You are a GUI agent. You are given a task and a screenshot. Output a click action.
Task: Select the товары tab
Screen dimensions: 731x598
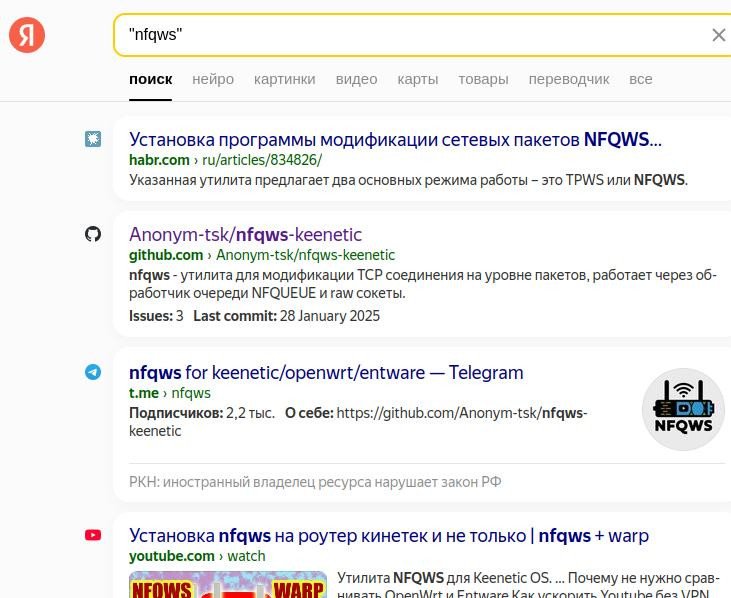tap(483, 79)
